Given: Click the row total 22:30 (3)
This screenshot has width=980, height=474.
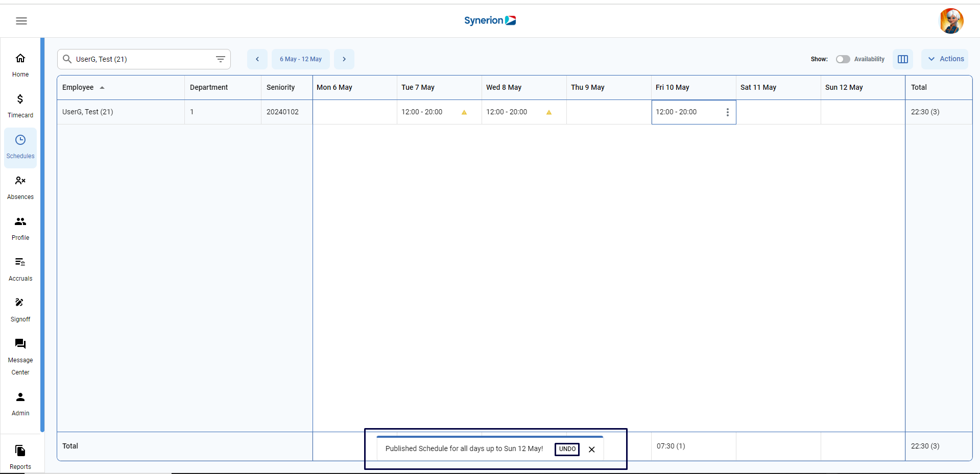Looking at the screenshot, I should pos(925,112).
